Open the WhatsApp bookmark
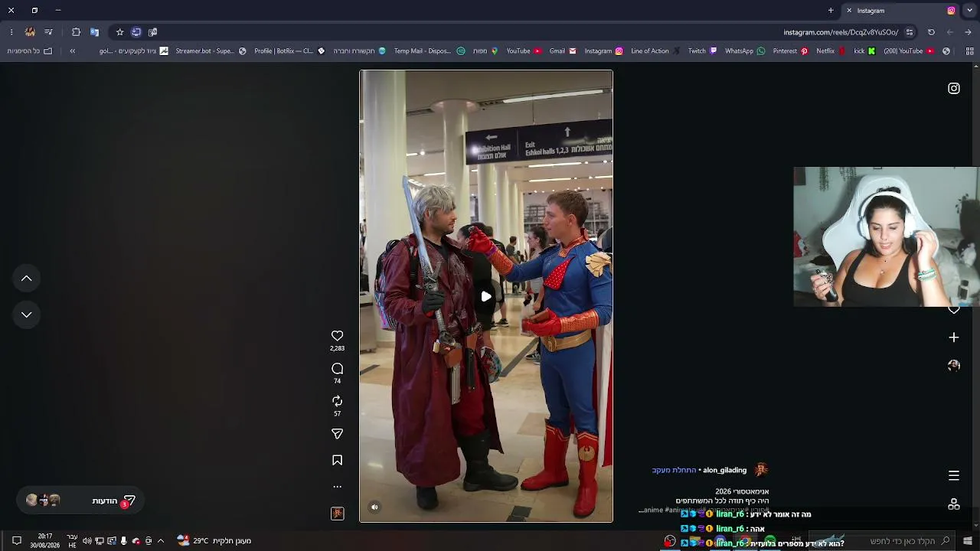980x551 pixels. tap(745, 51)
